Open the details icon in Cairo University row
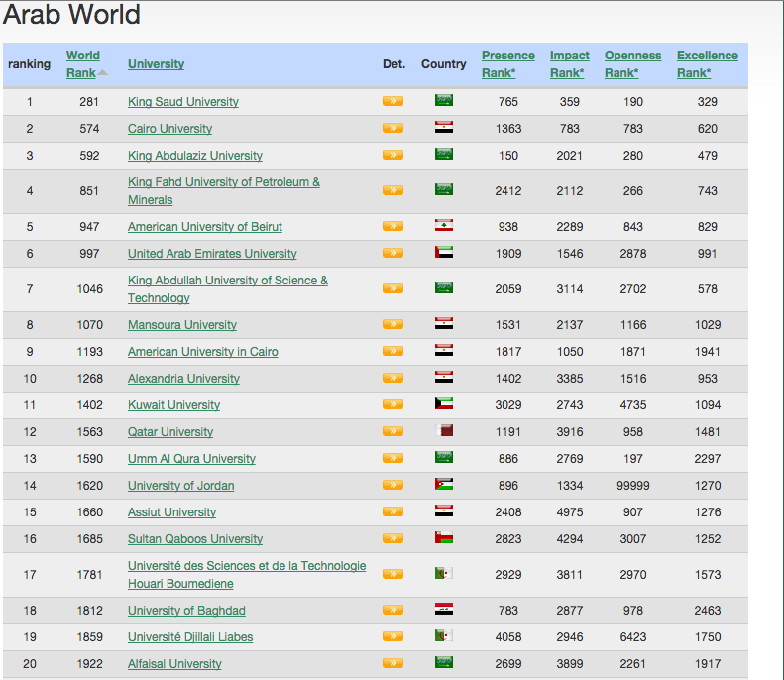The height and width of the screenshot is (680, 784). [392, 128]
